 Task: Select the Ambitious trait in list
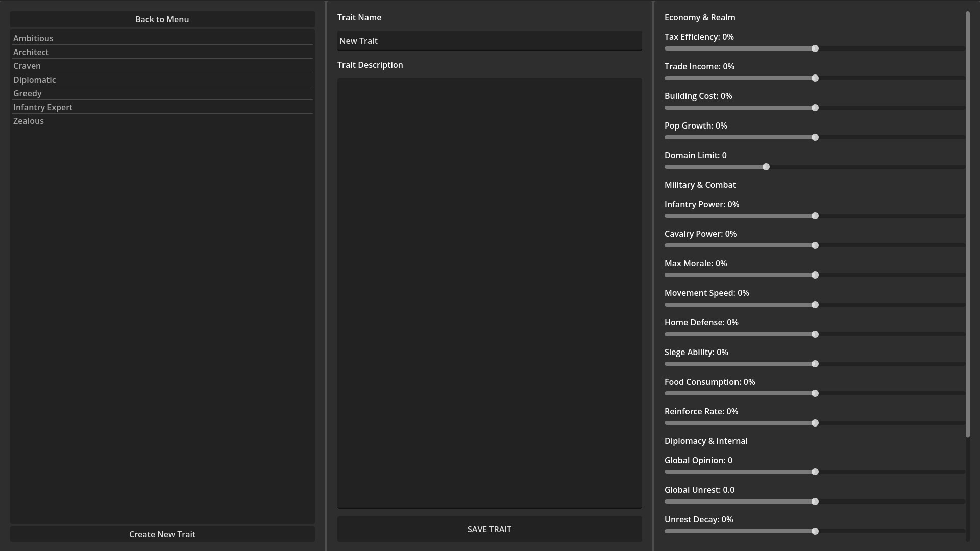tap(33, 38)
